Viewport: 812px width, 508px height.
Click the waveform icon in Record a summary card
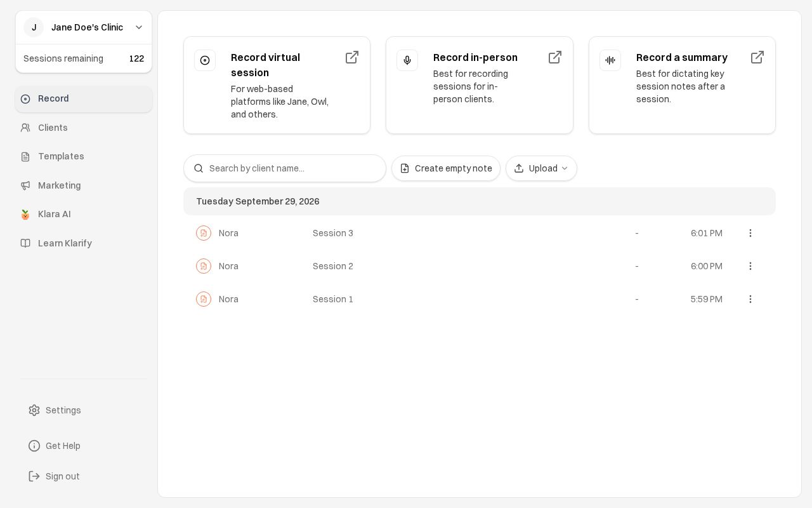(x=610, y=60)
